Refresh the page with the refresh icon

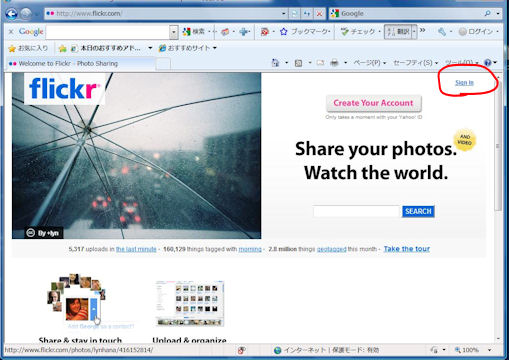pyautogui.click(x=307, y=14)
